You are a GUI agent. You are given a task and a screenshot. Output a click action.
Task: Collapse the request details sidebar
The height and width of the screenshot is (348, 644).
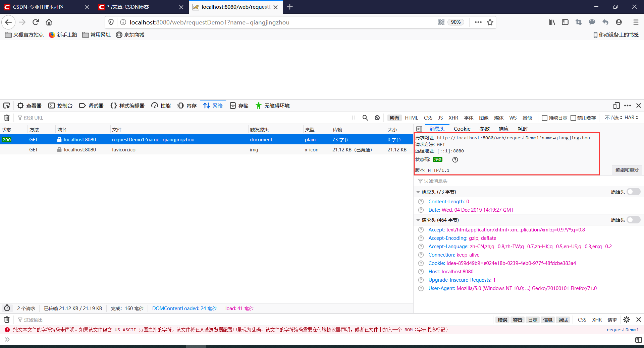(x=419, y=129)
